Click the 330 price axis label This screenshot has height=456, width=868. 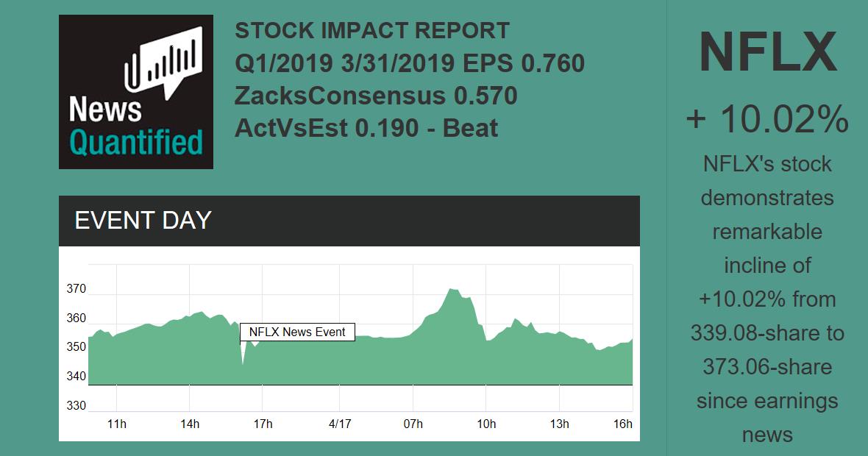pyautogui.click(x=77, y=406)
